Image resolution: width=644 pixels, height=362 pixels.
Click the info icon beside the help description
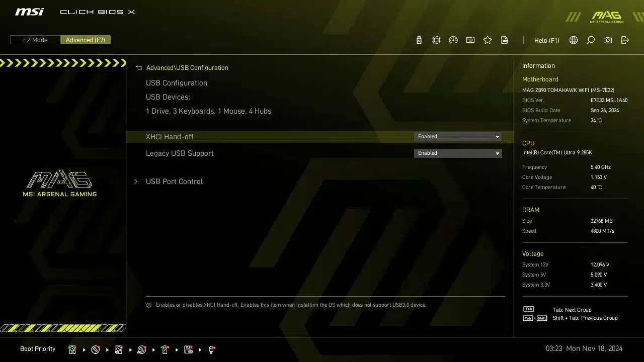[x=149, y=305]
